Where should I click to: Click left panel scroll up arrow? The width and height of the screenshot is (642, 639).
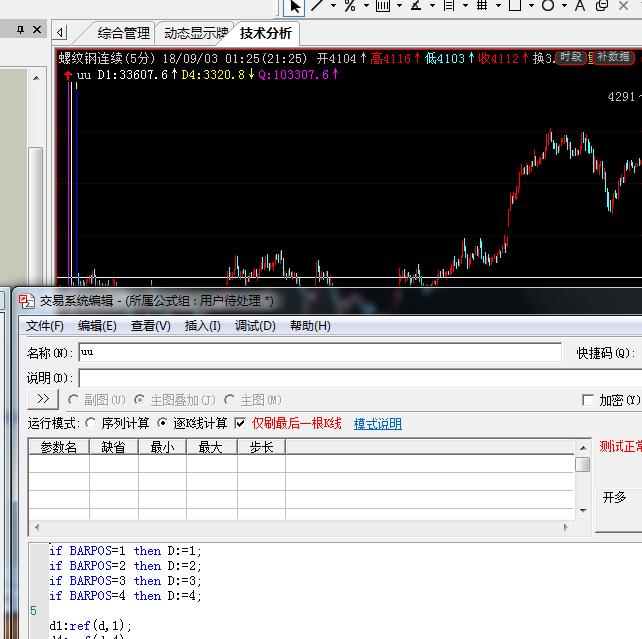click(36, 78)
